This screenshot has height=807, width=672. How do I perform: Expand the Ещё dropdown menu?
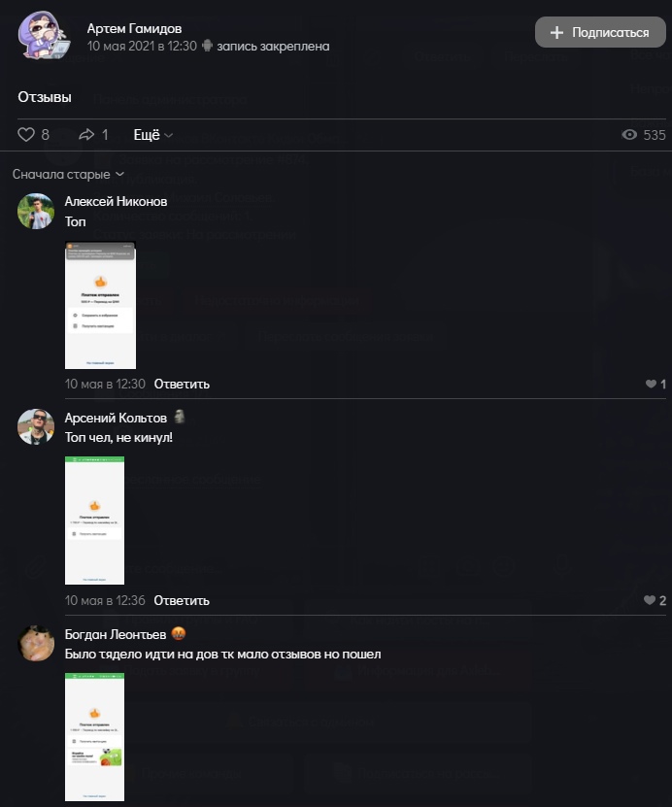(152, 135)
